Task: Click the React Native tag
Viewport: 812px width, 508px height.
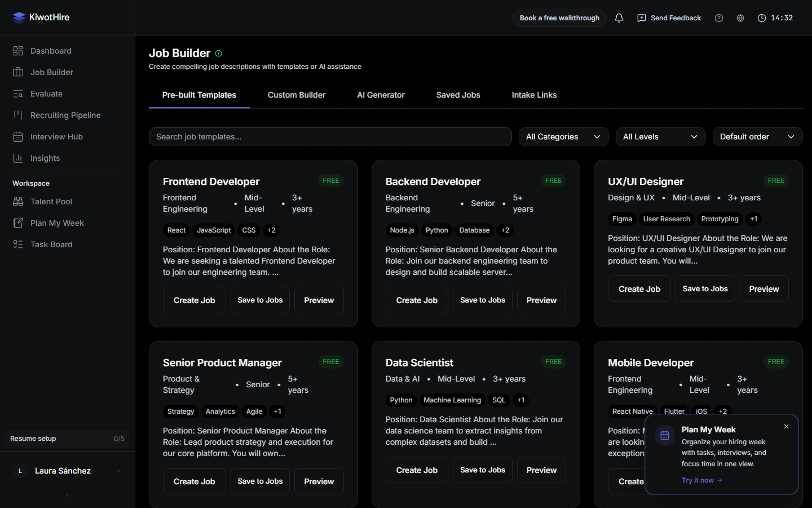Action: pos(633,411)
